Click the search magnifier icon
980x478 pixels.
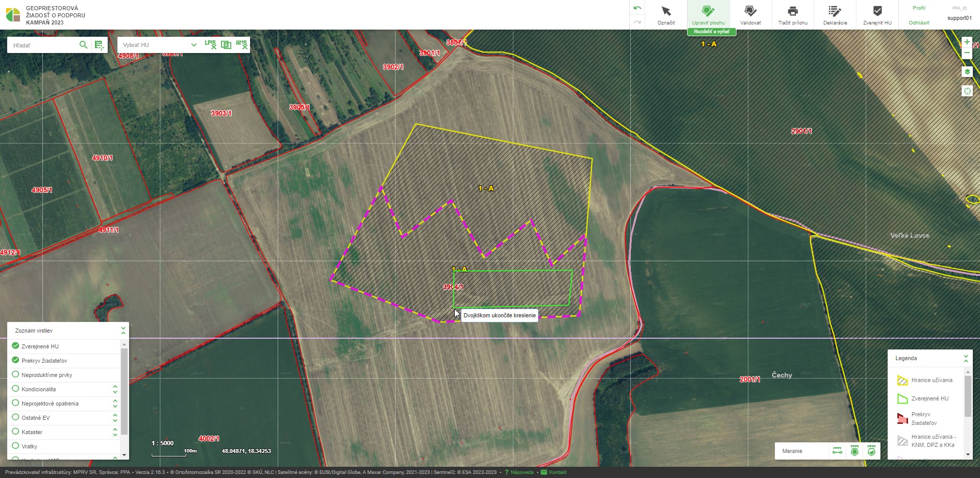[83, 45]
